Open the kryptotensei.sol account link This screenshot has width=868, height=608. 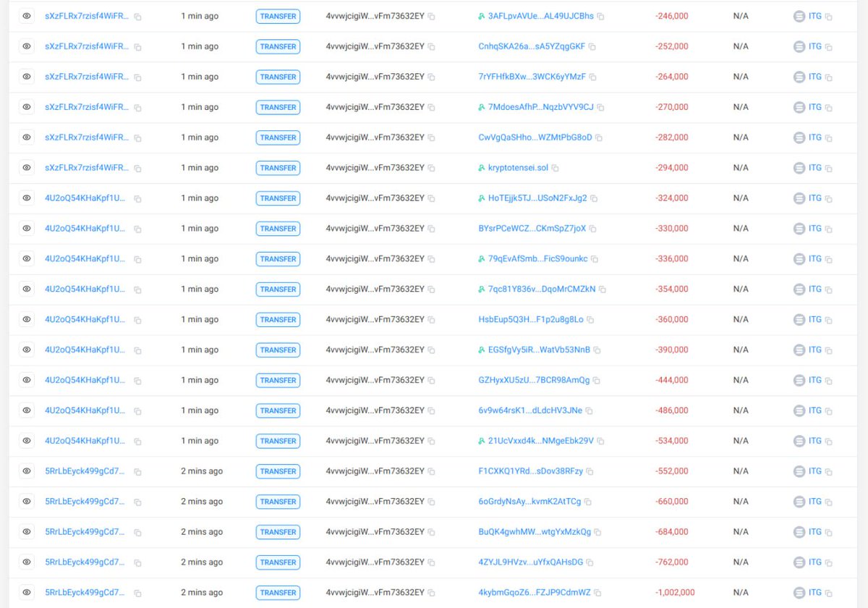tap(518, 168)
